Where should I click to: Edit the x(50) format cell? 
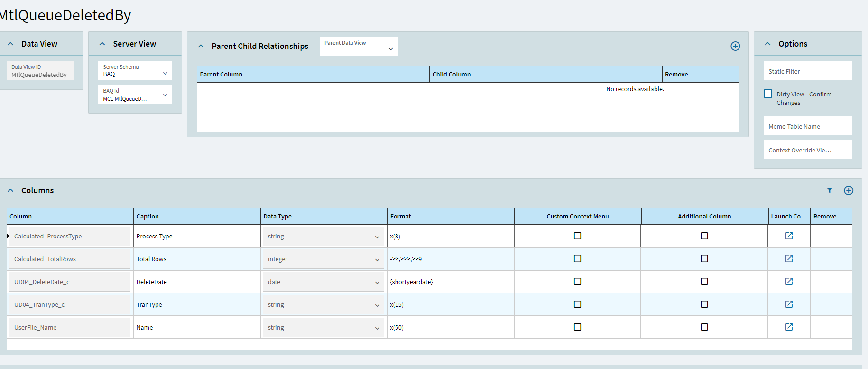pos(451,327)
